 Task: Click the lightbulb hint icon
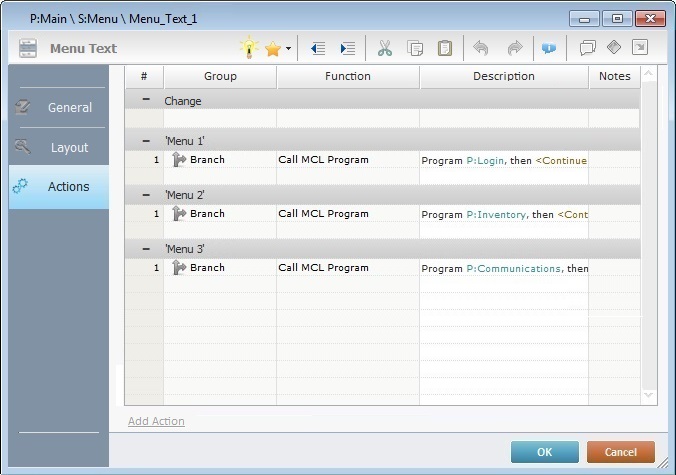point(248,48)
